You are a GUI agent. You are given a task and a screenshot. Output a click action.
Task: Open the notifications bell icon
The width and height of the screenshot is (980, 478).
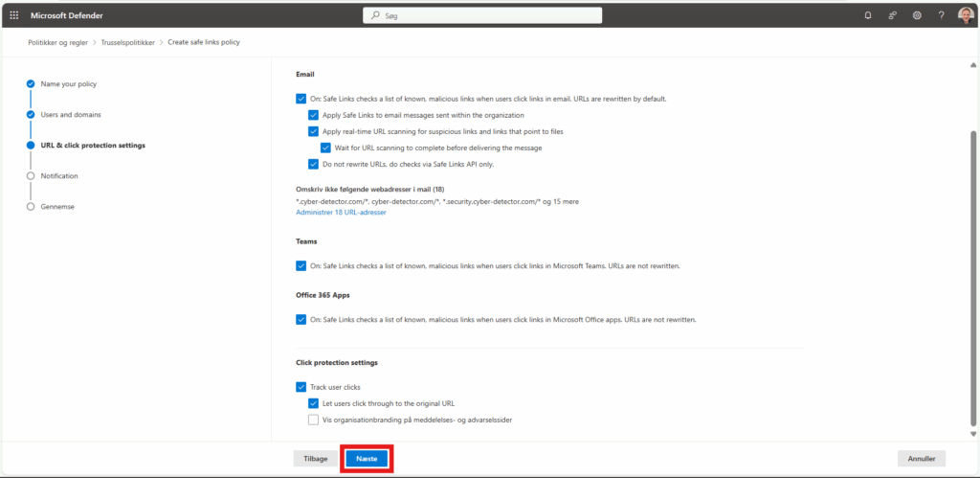click(867, 15)
